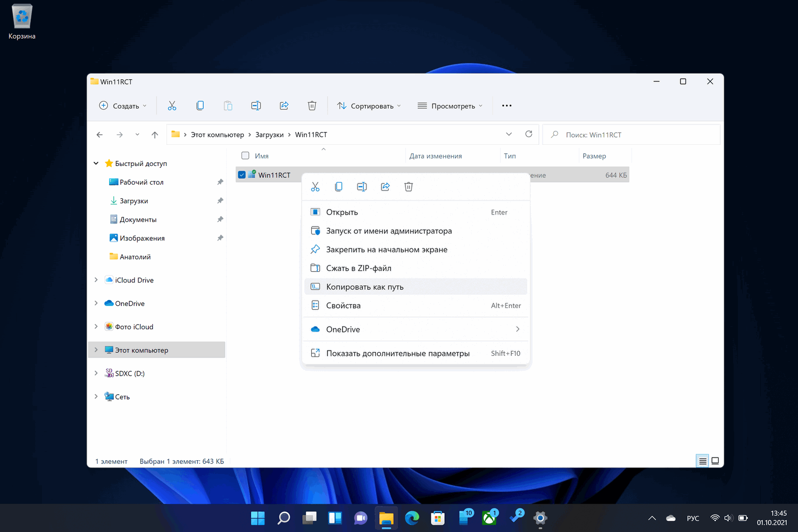Screen dimensions: 798x532
Task: Click the Delete trash icon in context menu
Action: pos(409,187)
